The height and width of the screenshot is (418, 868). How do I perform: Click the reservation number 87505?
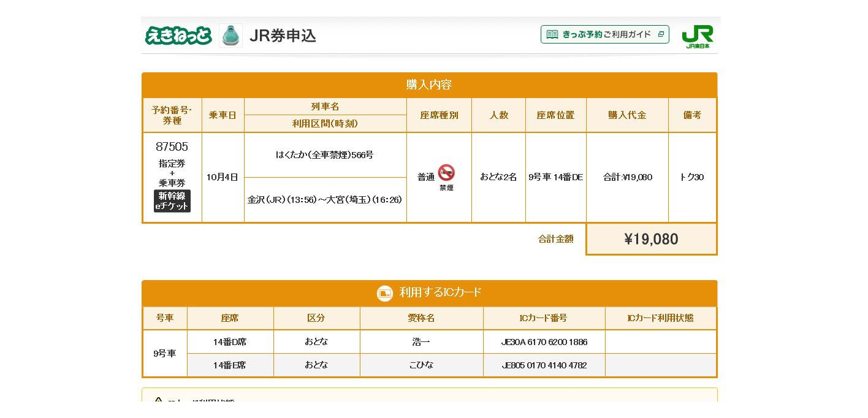pyautogui.click(x=172, y=147)
